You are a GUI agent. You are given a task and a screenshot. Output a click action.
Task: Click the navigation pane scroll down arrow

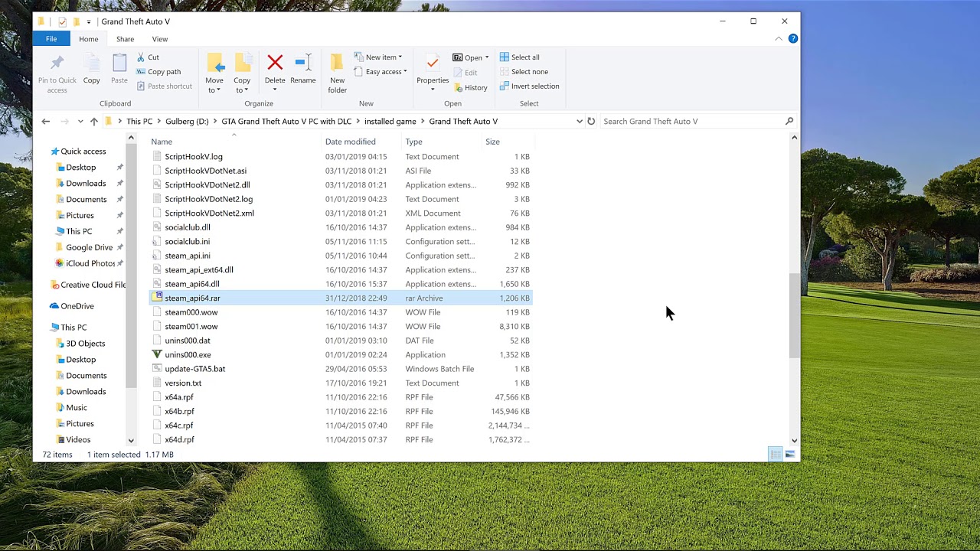coord(131,441)
